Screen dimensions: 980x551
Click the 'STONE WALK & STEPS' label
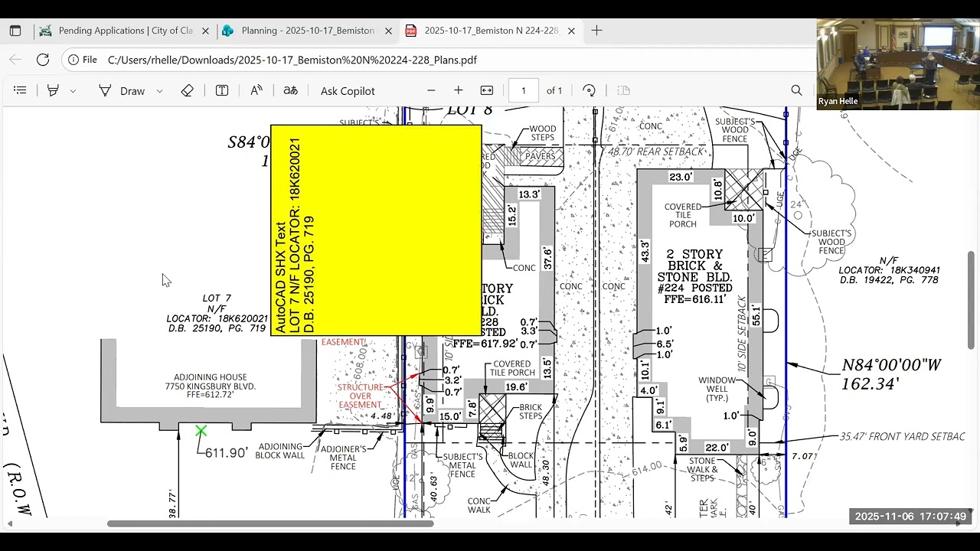tap(702, 469)
